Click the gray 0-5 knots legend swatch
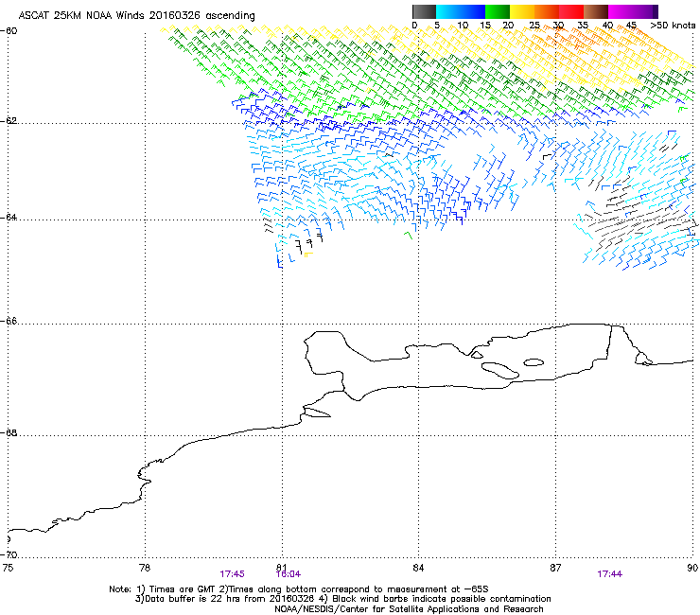700x615 pixels. coord(424,11)
